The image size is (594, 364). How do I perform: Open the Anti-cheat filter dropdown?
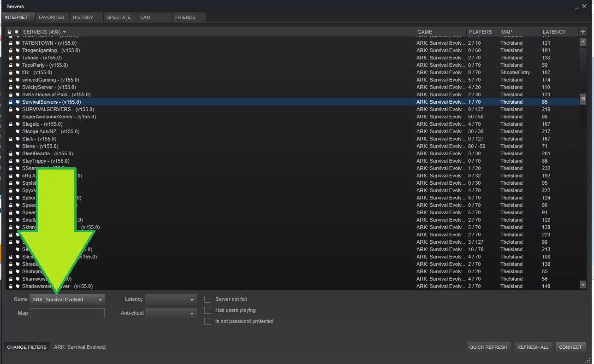(x=171, y=313)
